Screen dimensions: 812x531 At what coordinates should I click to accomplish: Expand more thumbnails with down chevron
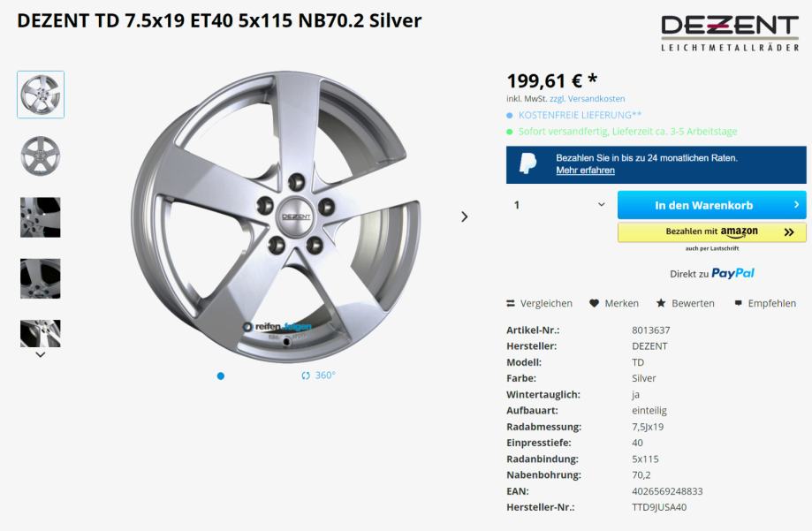[x=41, y=355]
